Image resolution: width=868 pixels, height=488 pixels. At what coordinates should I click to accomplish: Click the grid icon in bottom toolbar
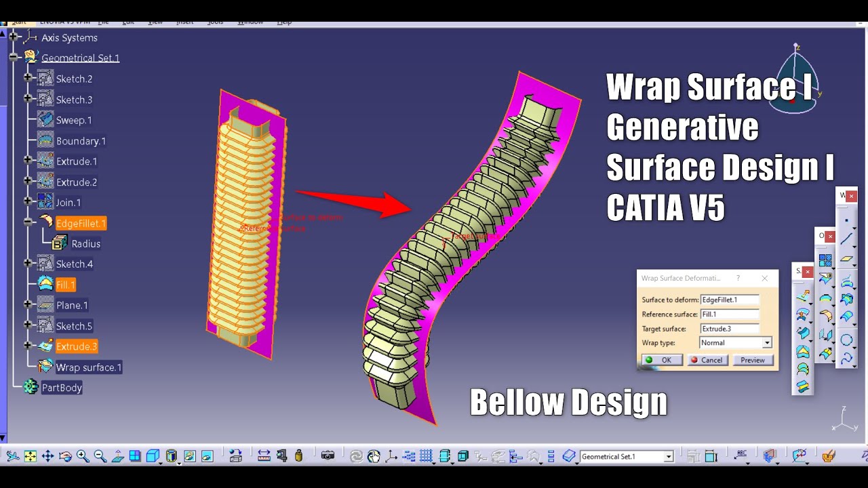pyautogui.click(x=426, y=456)
